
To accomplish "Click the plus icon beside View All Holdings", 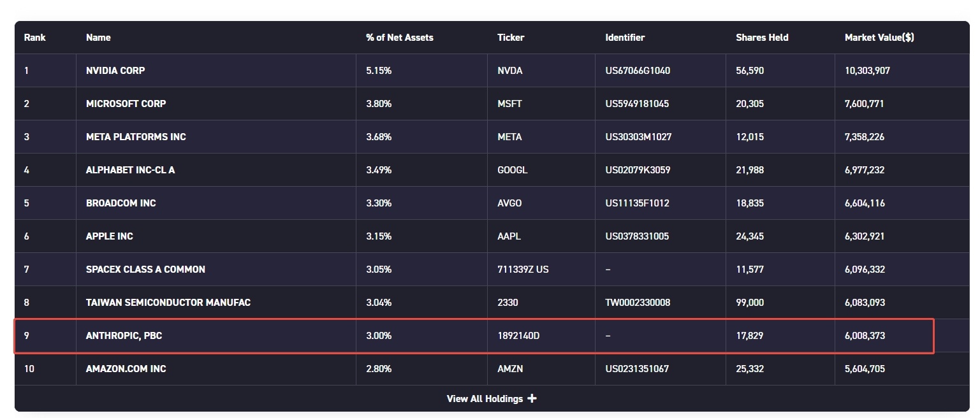I will (532, 399).
